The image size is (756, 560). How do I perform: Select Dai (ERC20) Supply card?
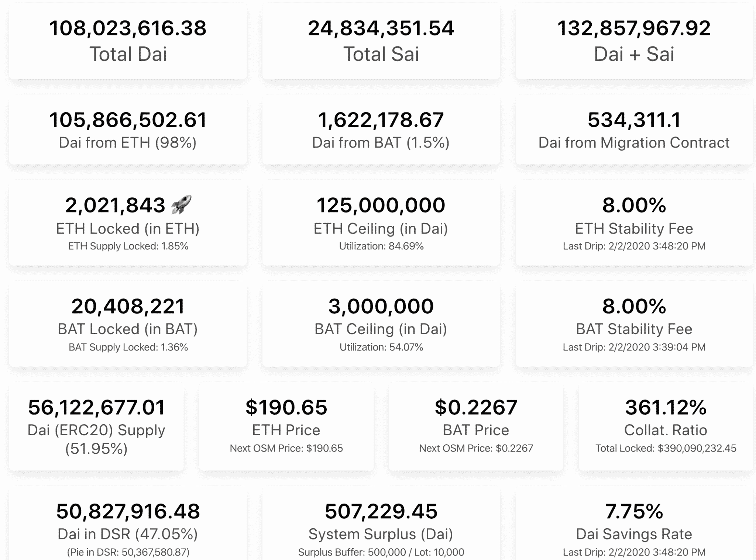[96, 426]
